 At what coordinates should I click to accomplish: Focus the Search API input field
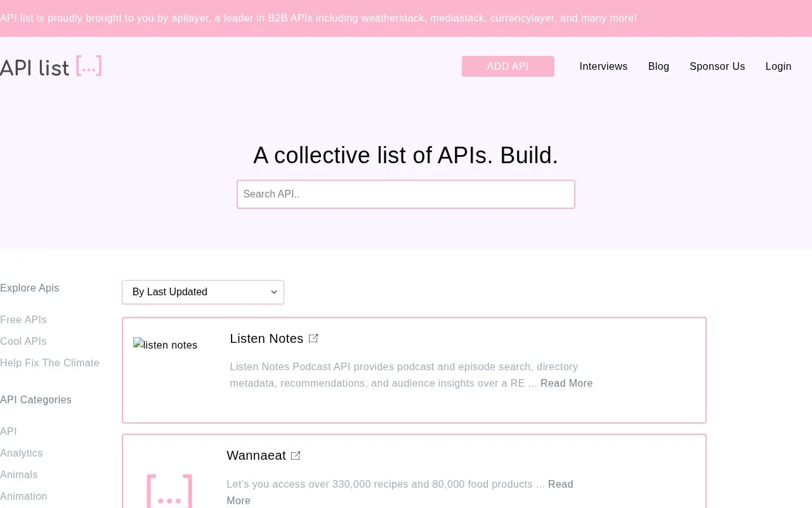406,194
